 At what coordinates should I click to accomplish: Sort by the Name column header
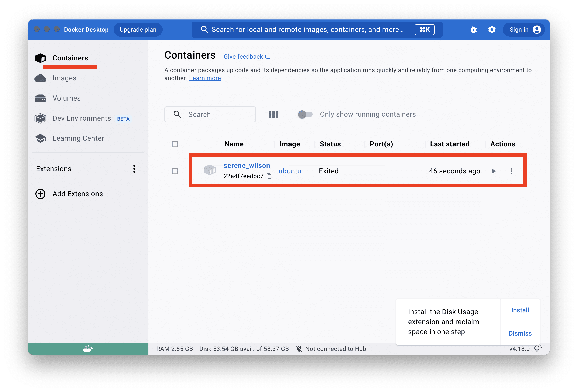(234, 144)
